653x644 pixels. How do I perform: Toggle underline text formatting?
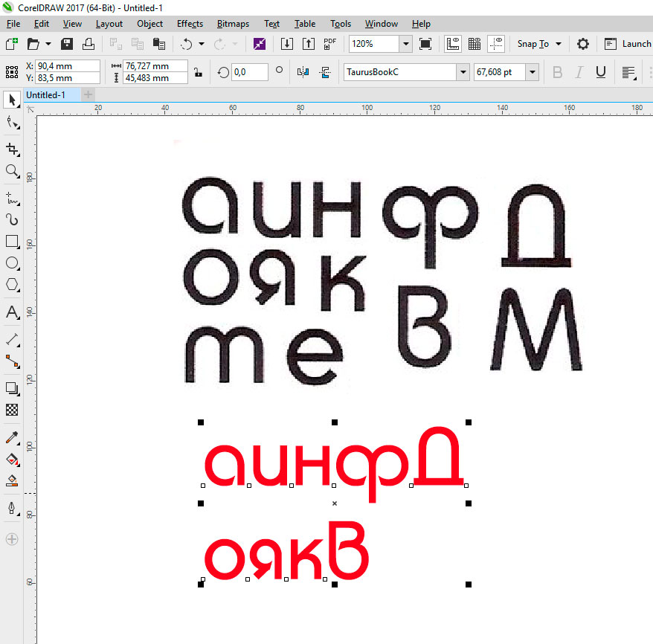tap(600, 72)
